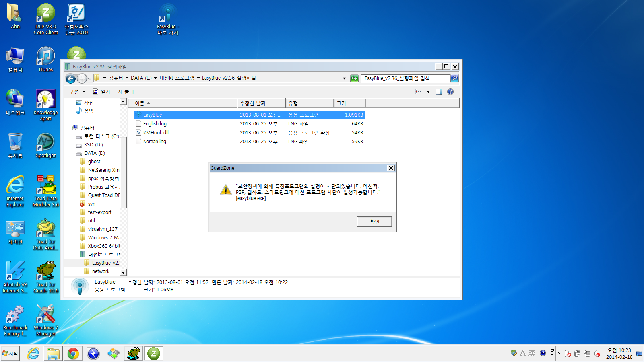Image resolution: width=644 pixels, height=362 pixels.
Task: Select SSD (D:) drive in the tree
Action: tap(93, 145)
